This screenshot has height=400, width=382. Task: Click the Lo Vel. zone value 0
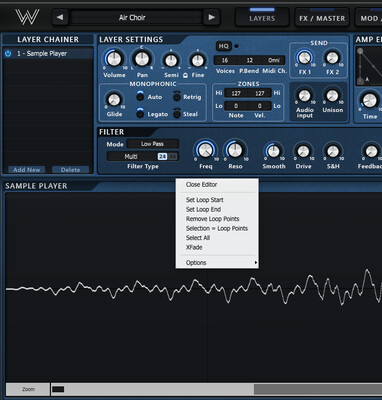point(260,106)
